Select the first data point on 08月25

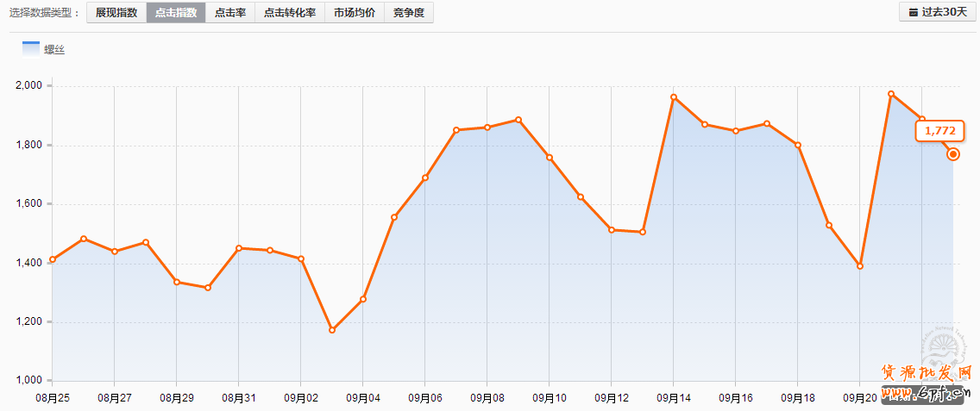[x=53, y=259]
